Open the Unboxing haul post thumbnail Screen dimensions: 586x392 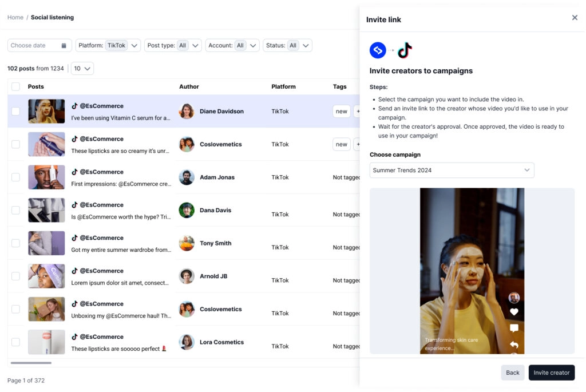click(x=46, y=309)
